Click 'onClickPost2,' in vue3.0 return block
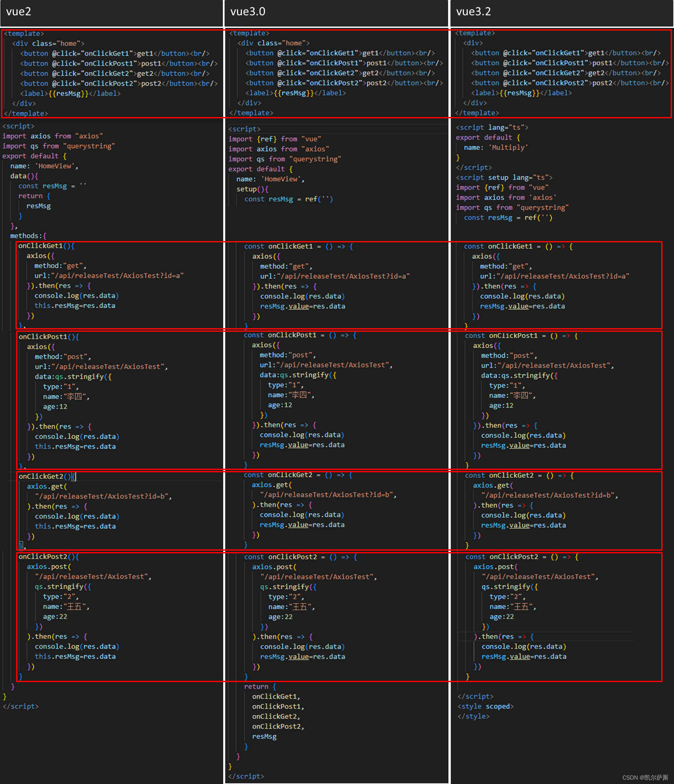 [278, 727]
